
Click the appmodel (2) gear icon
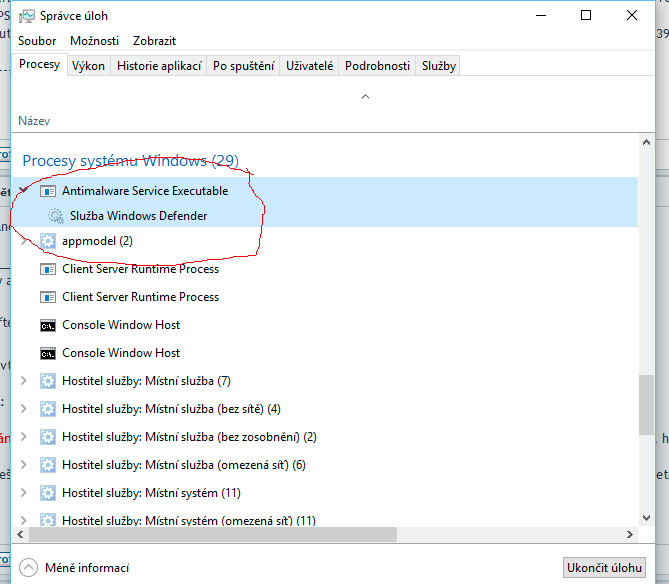click(x=47, y=241)
